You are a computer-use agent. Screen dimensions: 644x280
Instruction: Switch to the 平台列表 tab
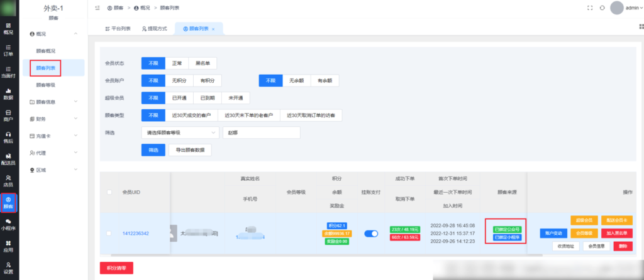[x=118, y=29]
